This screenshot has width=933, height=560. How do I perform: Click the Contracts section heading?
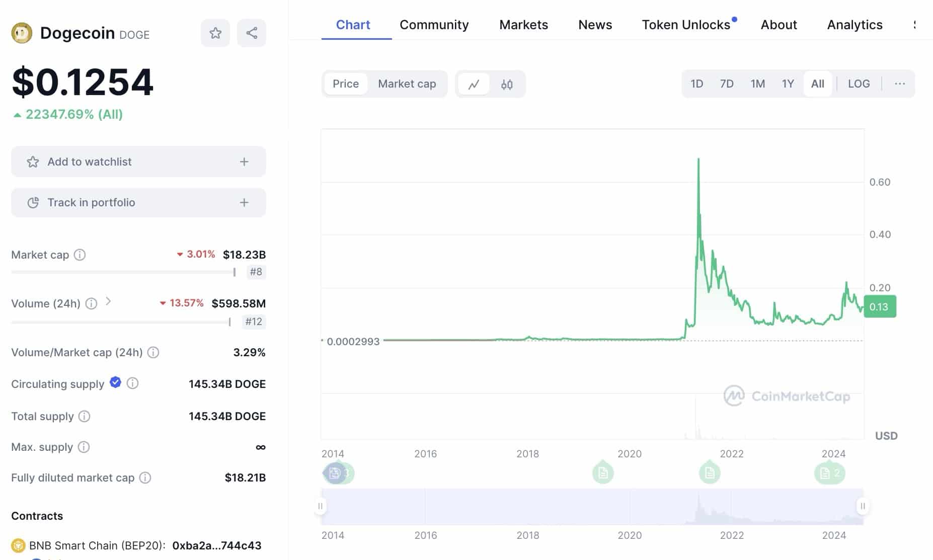click(x=37, y=516)
